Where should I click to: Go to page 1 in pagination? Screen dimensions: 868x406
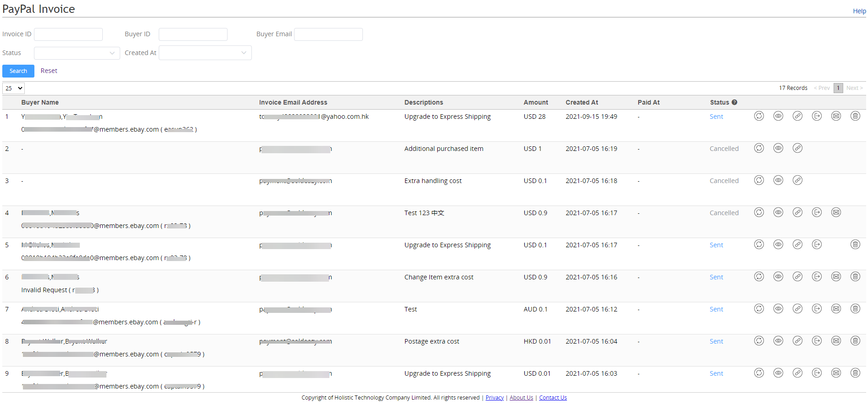tap(838, 88)
